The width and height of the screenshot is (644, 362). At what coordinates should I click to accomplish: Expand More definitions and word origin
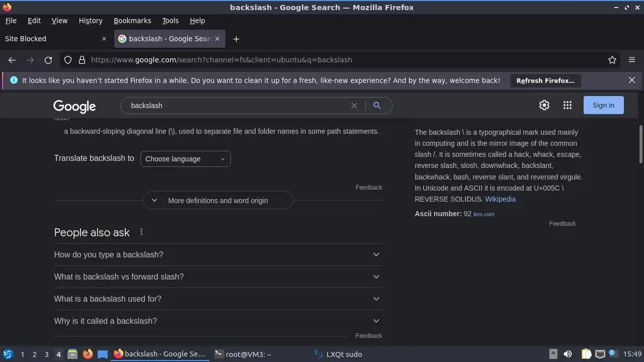click(218, 200)
